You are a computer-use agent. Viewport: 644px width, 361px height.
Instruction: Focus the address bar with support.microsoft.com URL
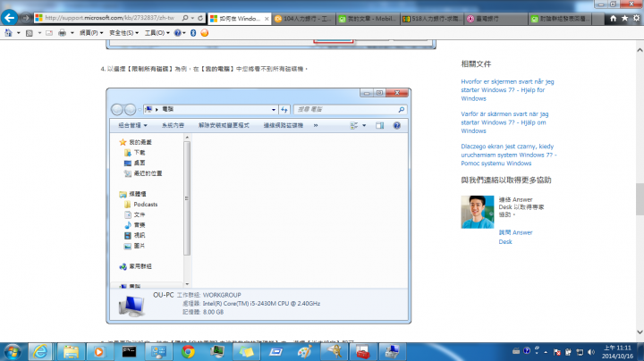109,18
